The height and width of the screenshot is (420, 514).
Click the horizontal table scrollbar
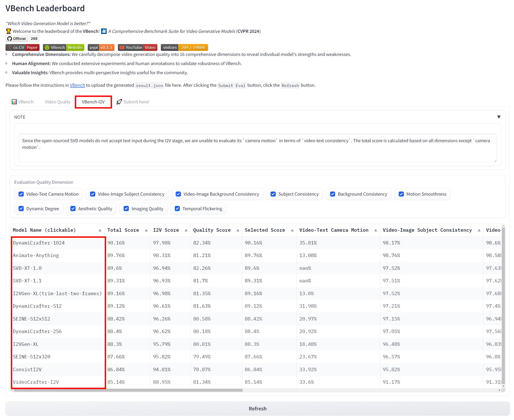[128, 390]
